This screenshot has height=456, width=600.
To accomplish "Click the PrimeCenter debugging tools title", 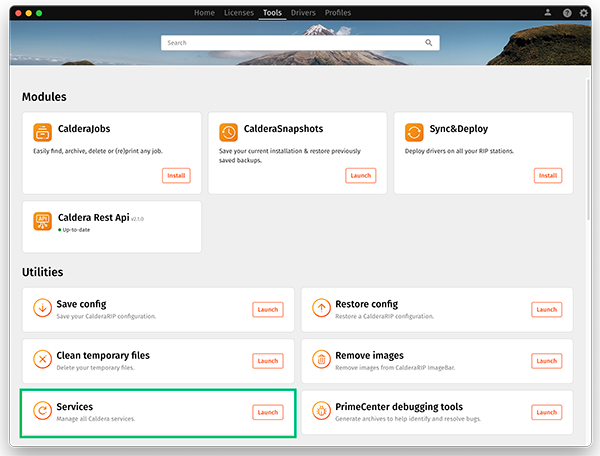I will click(x=399, y=407).
